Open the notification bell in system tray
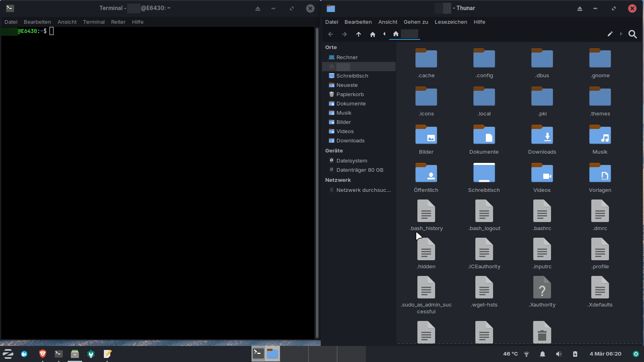The height and width of the screenshot is (362, 644). coord(542,354)
